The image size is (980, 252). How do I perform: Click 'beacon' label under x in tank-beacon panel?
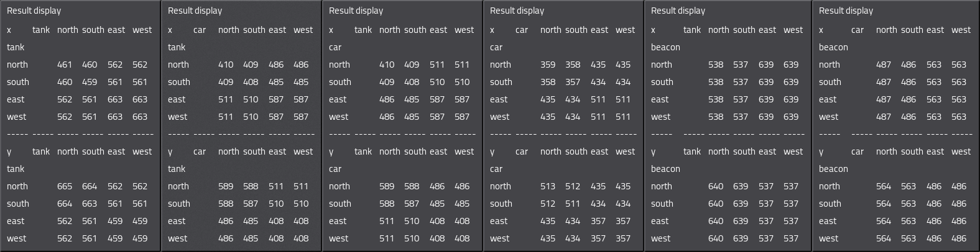click(x=665, y=47)
